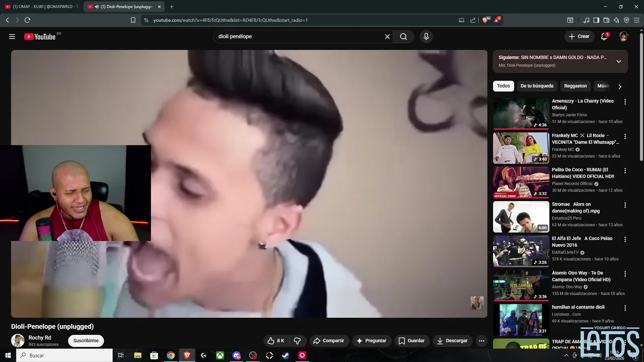This screenshot has width=644, height=362.
Task: Open 'humillan al cantante dioli' video thumbnail
Action: pyautogui.click(x=521, y=320)
